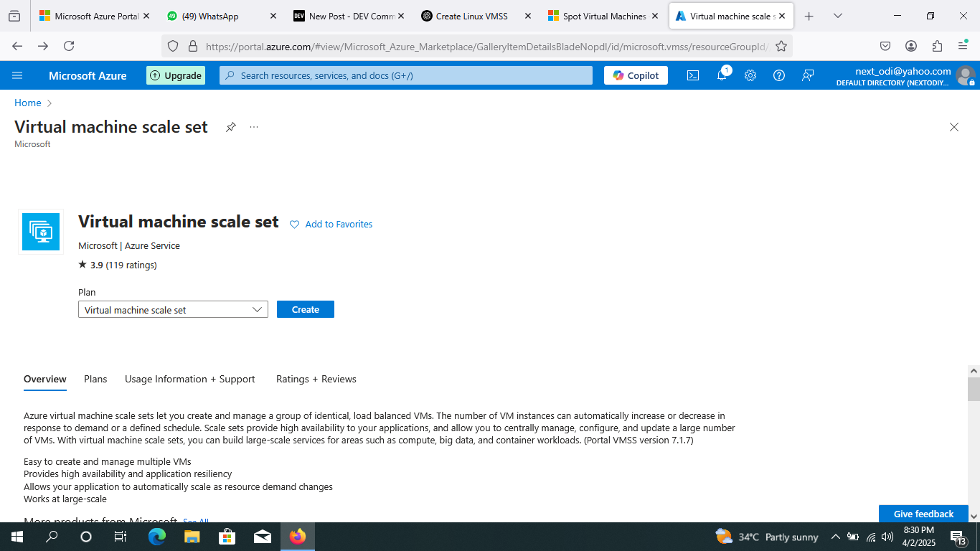Viewport: 980px width, 551px height.
Task: Click the browser Back arrow
Action: click(17, 46)
